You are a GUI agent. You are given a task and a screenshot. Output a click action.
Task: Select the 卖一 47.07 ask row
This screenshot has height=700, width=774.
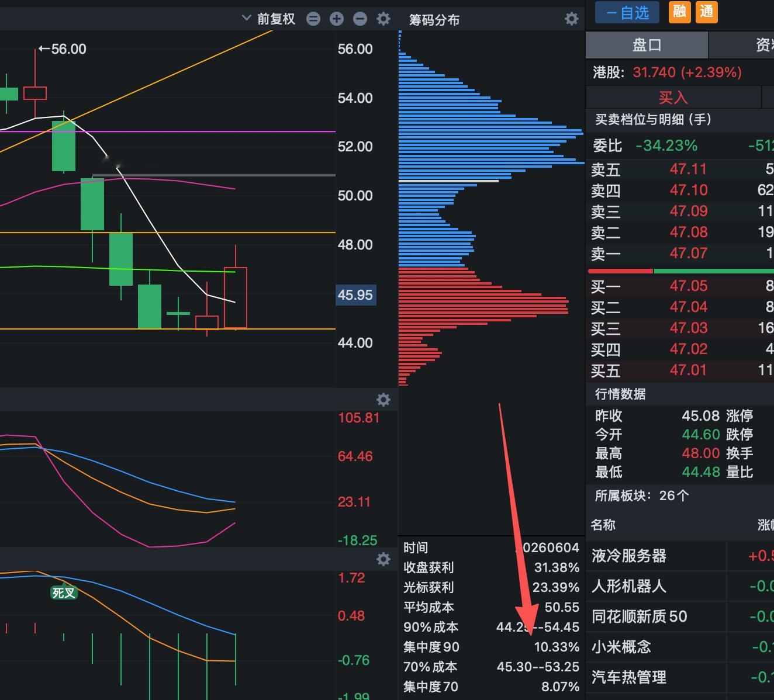pos(680,254)
